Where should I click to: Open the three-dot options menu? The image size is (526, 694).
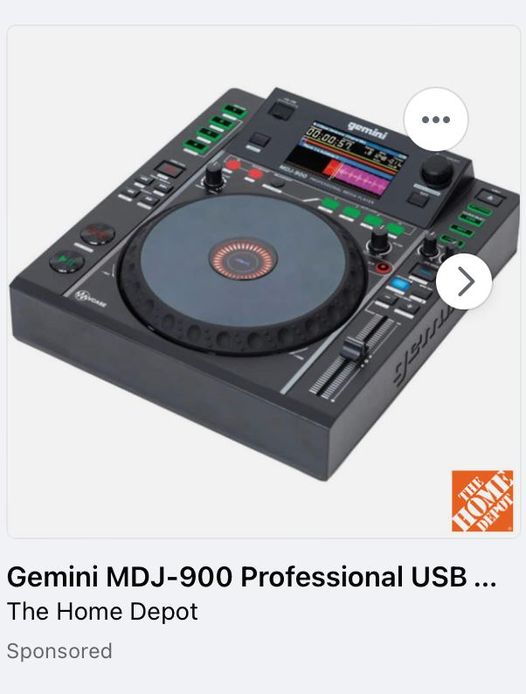point(436,120)
